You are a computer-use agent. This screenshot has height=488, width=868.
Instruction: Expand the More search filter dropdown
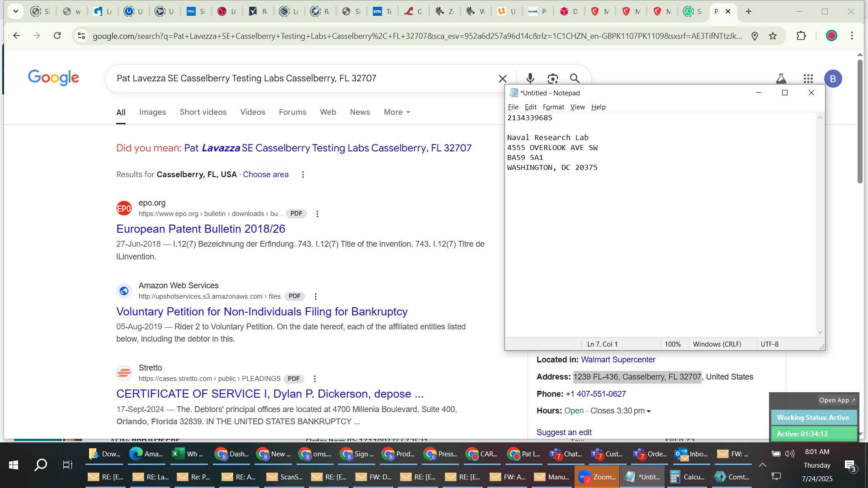click(397, 112)
